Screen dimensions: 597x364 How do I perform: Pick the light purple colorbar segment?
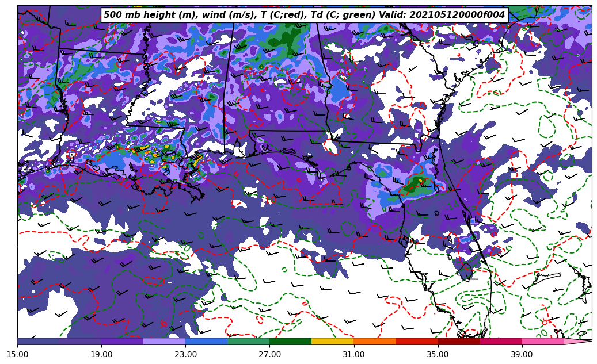point(164,341)
